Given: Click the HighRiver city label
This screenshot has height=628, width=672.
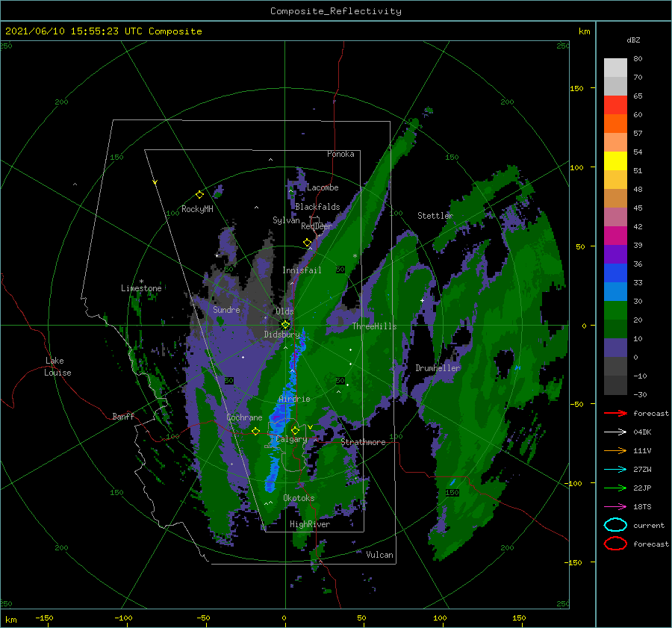Looking at the screenshot, I should click(x=310, y=524).
